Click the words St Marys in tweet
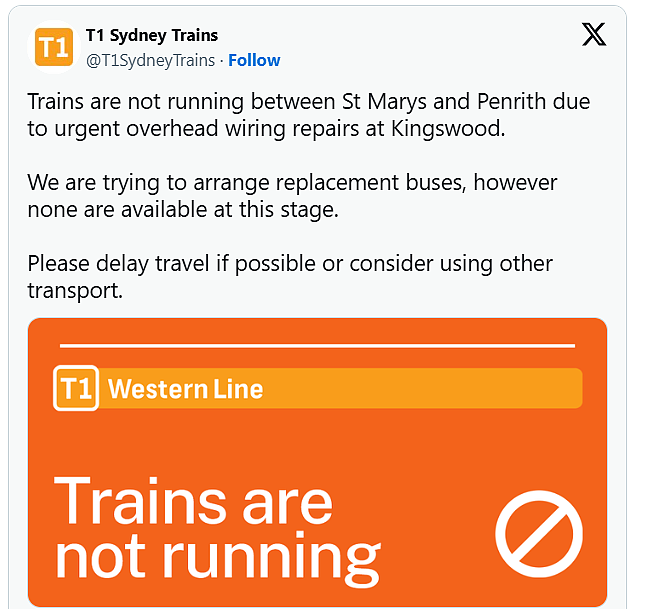Screen dimensions: 646x609 coord(384,102)
